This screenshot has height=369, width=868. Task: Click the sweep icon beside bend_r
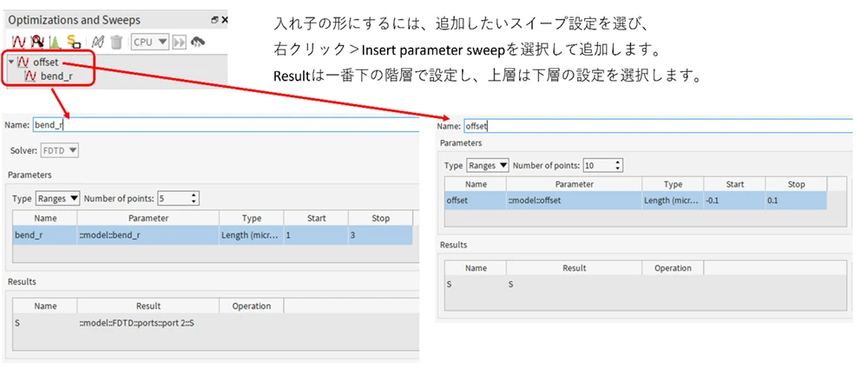pos(30,76)
